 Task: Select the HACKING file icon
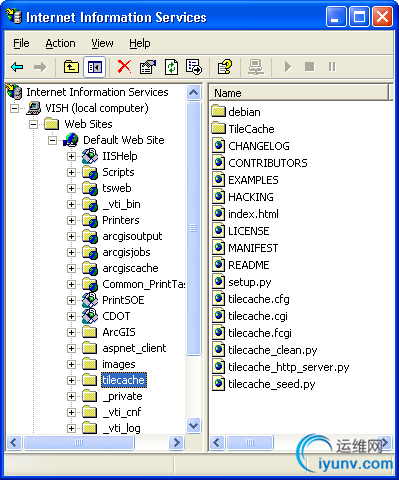coord(219,197)
